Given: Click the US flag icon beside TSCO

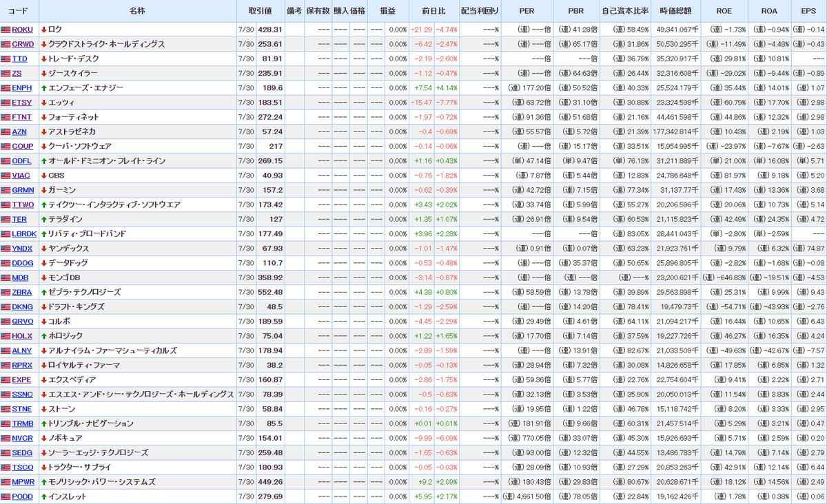Looking at the screenshot, I should 6,468.
